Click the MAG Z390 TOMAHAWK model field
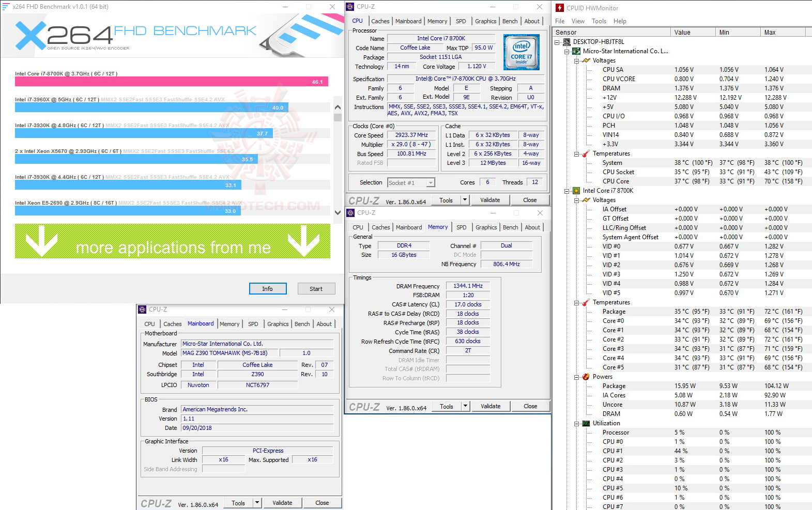Screen dimensions: 812x510 [x=230, y=353]
